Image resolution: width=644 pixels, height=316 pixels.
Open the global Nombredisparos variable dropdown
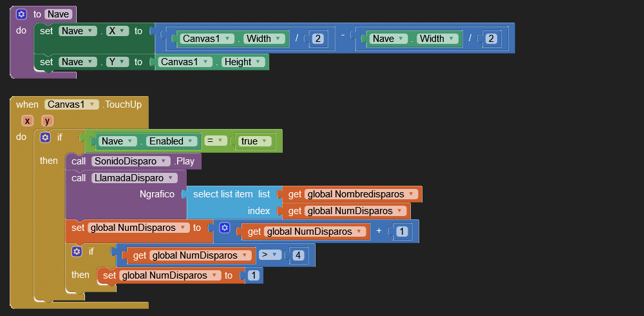pos(411,194)
